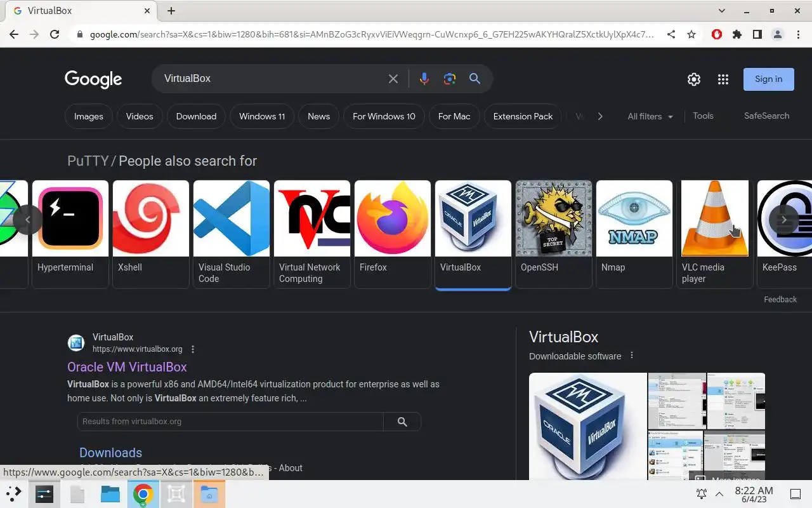Open Chrome's three-dot menu
This screenshot has height=508, width=812.
point(798,34)
